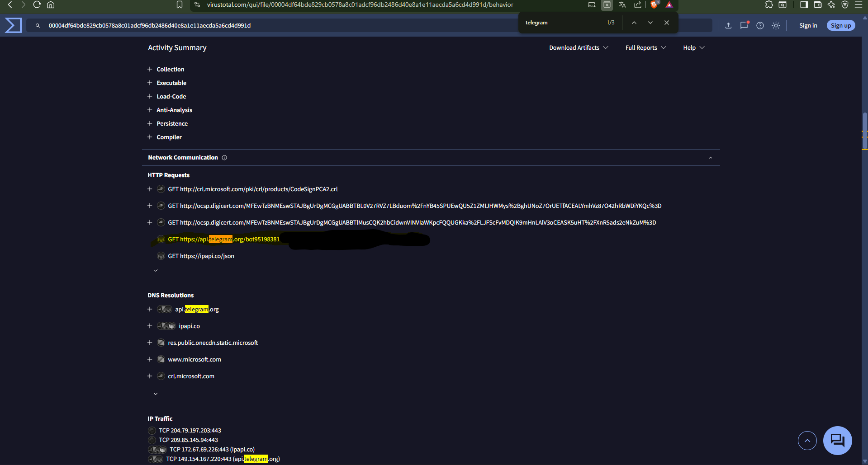Open the browser home page icon
The image size is (868, 465).
[51, 5]
